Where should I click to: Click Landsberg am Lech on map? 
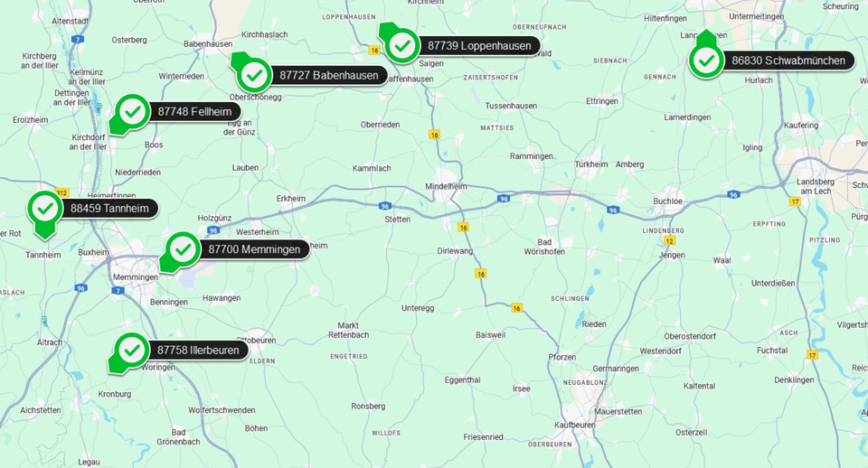click(816, 186)
